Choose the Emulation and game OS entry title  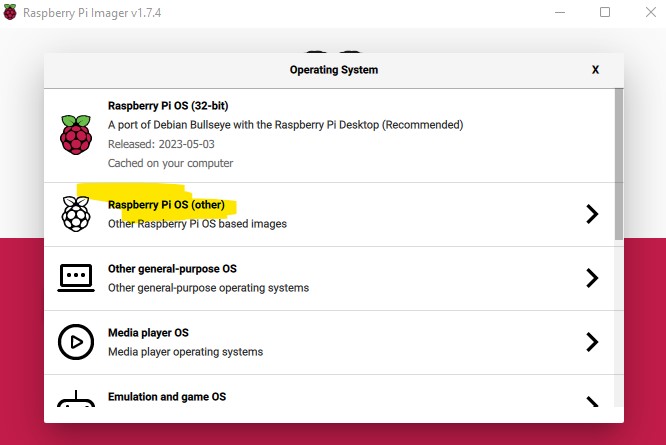point(167,397)
